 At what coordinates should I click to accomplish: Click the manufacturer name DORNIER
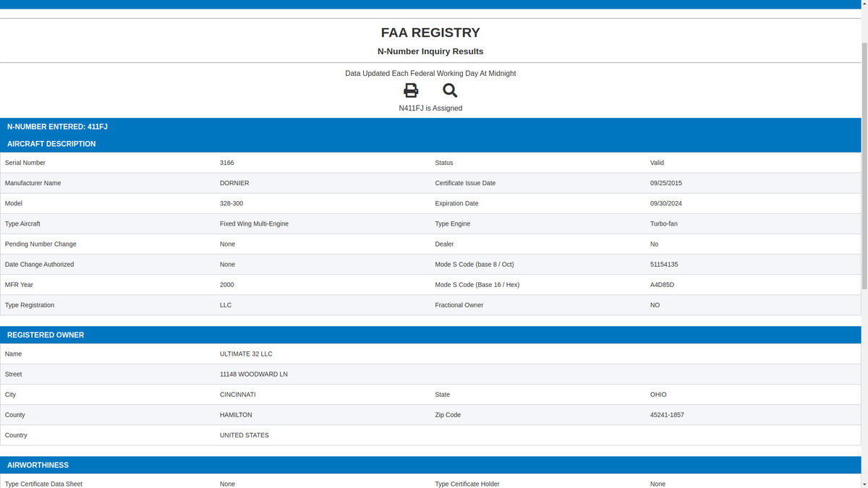coord(234,183)
